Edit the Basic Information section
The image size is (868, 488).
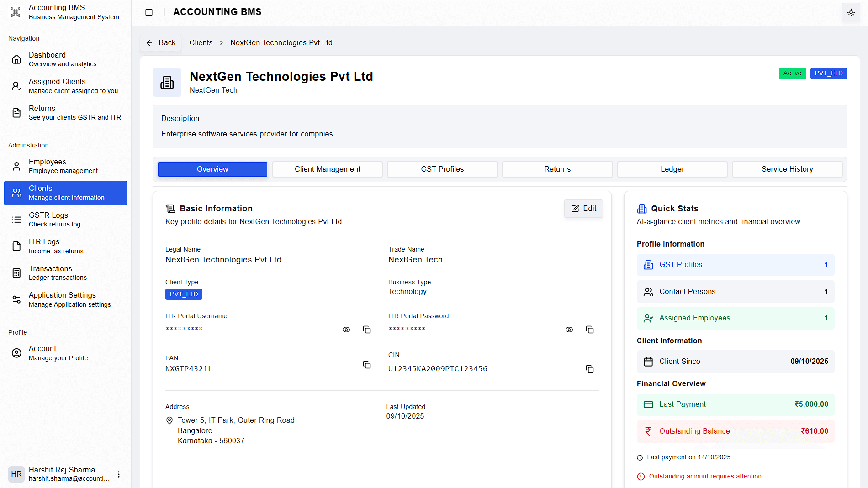tap(583, 208)
